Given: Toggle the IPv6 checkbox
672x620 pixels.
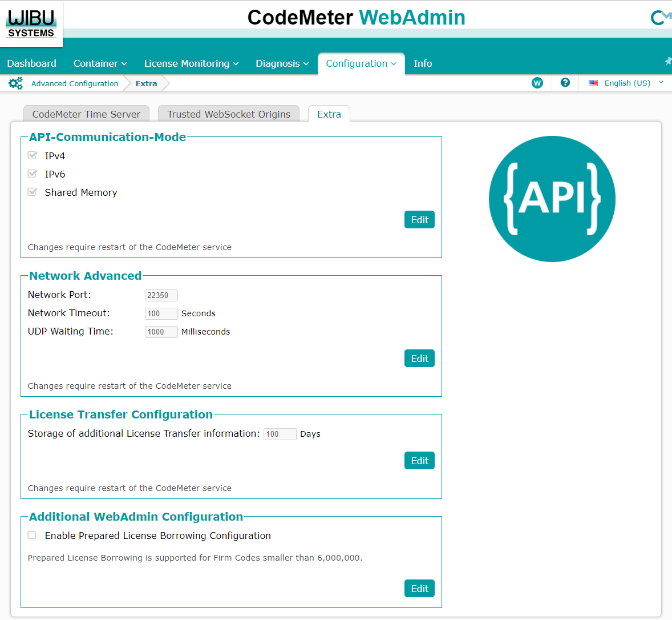Looking at the screenshot, I should coord(33,174).
